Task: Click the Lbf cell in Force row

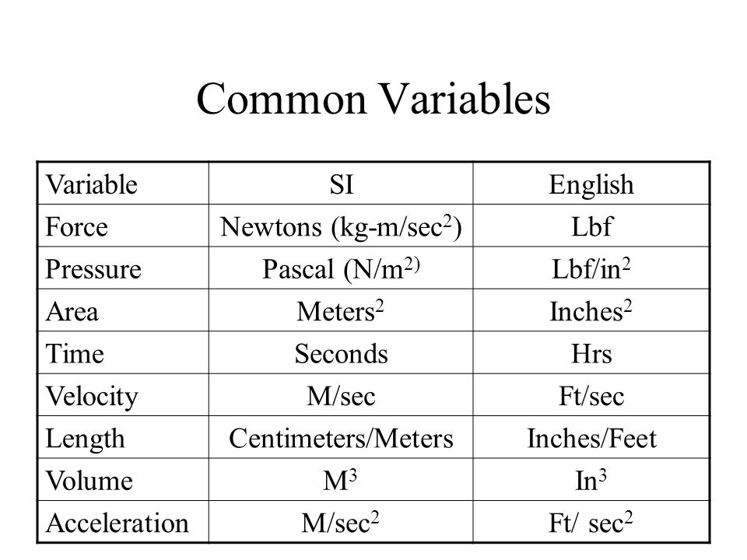Action: click(x=591, y=226)
